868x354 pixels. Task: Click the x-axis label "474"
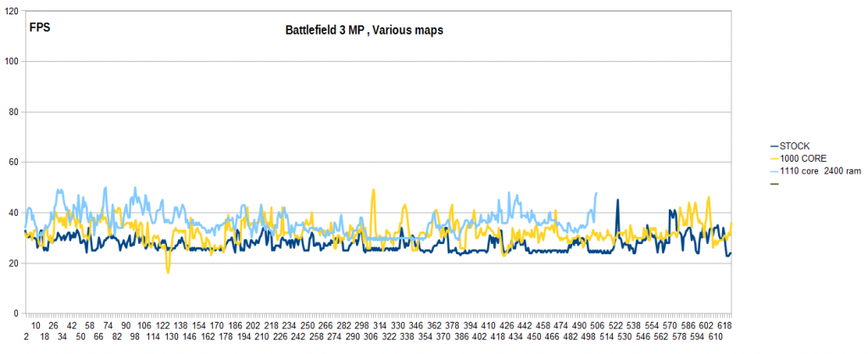561,326
